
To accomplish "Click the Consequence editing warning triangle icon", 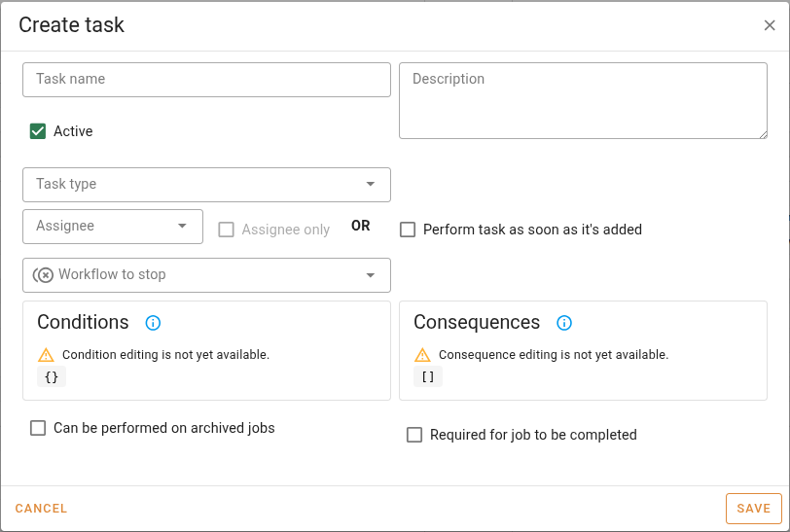I will click(x=422, y=355).
